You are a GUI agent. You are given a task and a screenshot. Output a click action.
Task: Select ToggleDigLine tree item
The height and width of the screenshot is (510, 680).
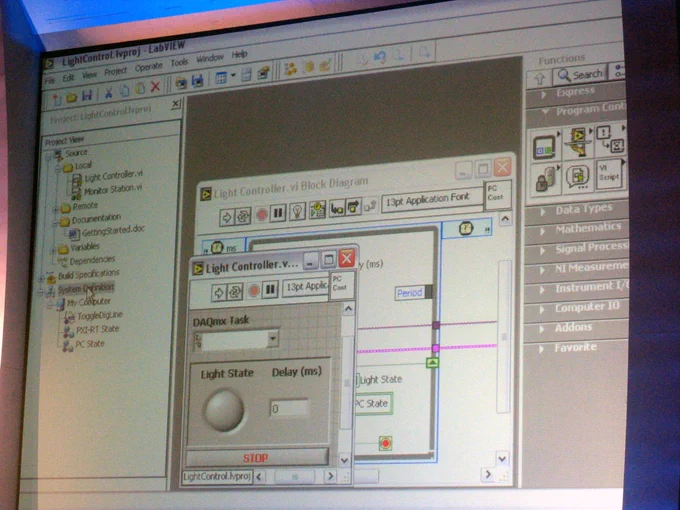pos(100,315)
